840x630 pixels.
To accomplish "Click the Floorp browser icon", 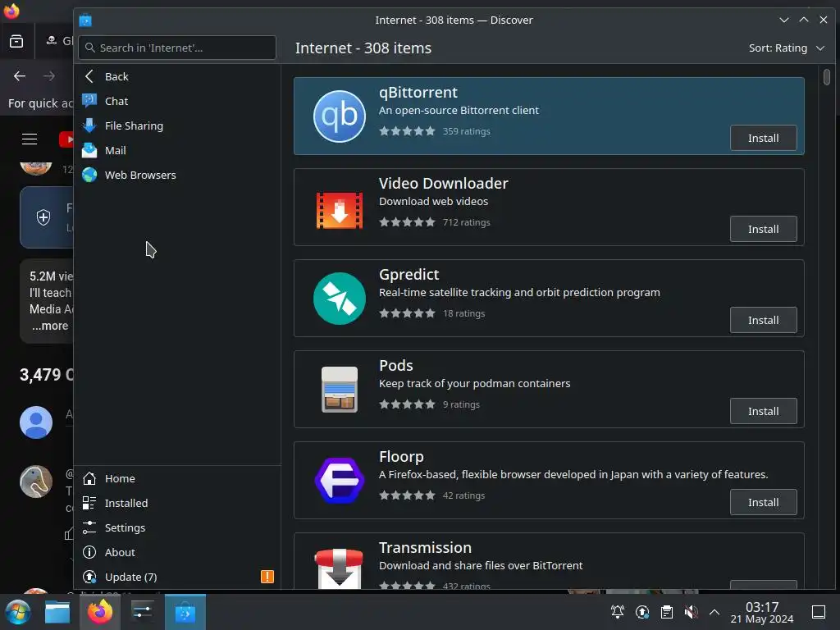I will (339, 481).
